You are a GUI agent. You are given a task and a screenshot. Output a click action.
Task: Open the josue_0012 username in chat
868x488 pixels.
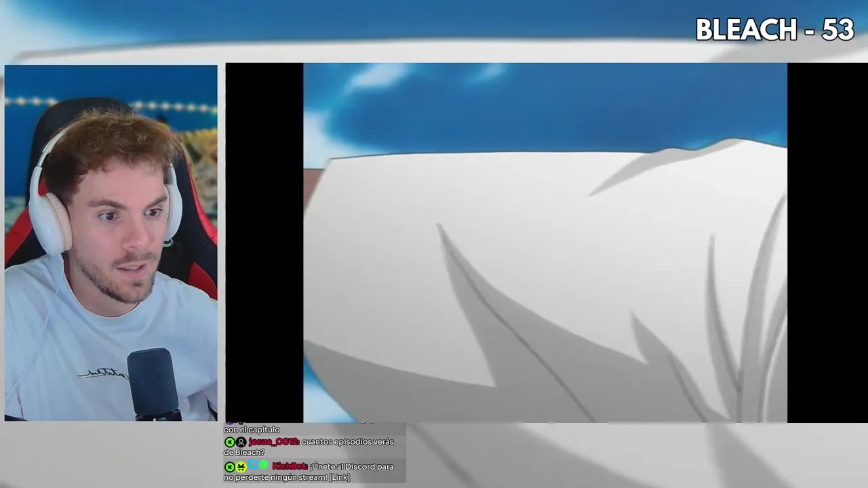pyautogui.click(x=274, y=442)
